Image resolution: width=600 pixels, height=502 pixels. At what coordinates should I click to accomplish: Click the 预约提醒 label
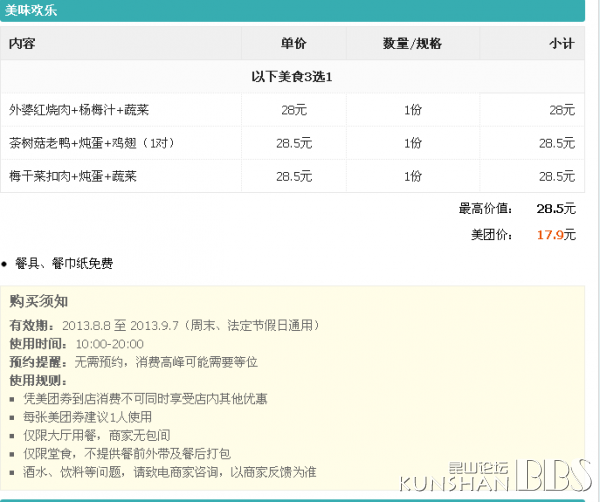pos(38,362)
